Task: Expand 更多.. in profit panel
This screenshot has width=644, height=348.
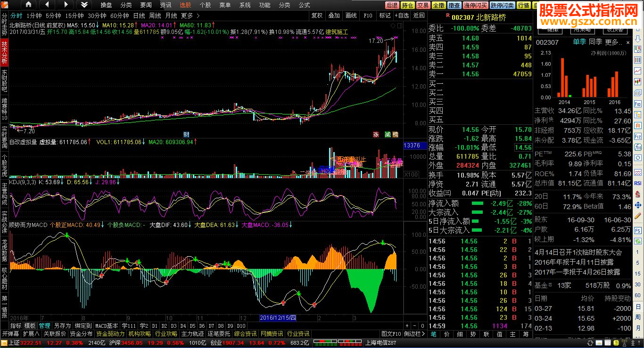Action: [613, 42]
